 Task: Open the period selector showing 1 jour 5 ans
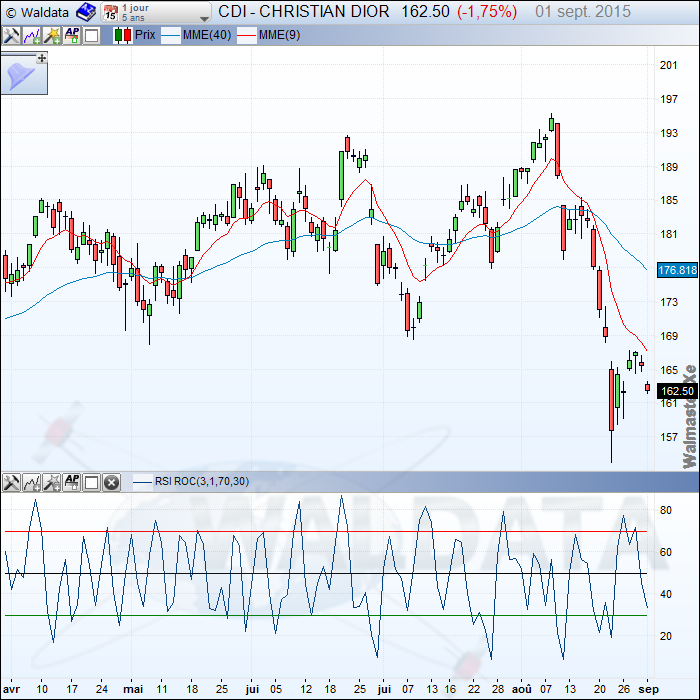(x=156, y=12)
